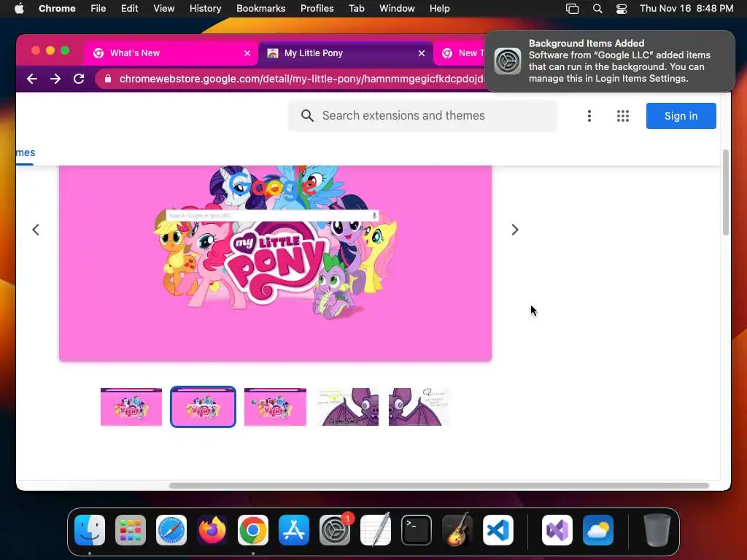The image size is (747, 560).
Task: Select the highlighted second pony screenshot thumbnail
Action: coord(203,407)
